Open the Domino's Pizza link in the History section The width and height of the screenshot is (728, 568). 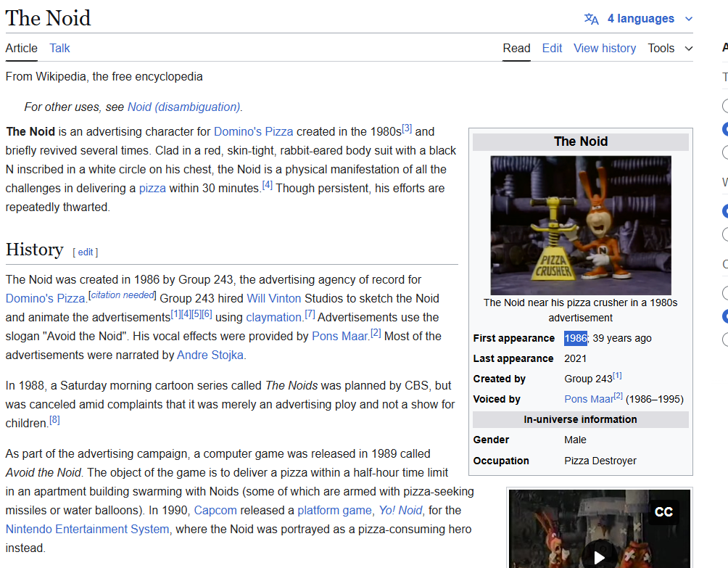45,299
